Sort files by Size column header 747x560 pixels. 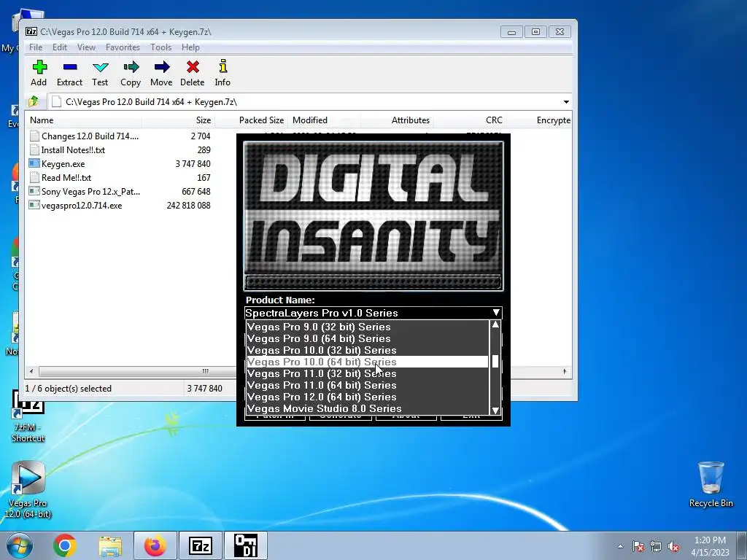[178, 120]
